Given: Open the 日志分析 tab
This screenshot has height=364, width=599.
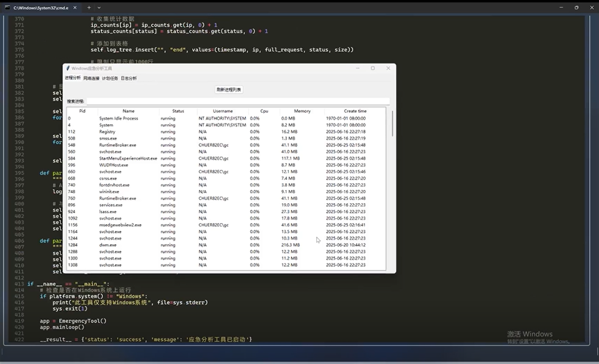Looking at the screenshot, I should click(129, 78).
